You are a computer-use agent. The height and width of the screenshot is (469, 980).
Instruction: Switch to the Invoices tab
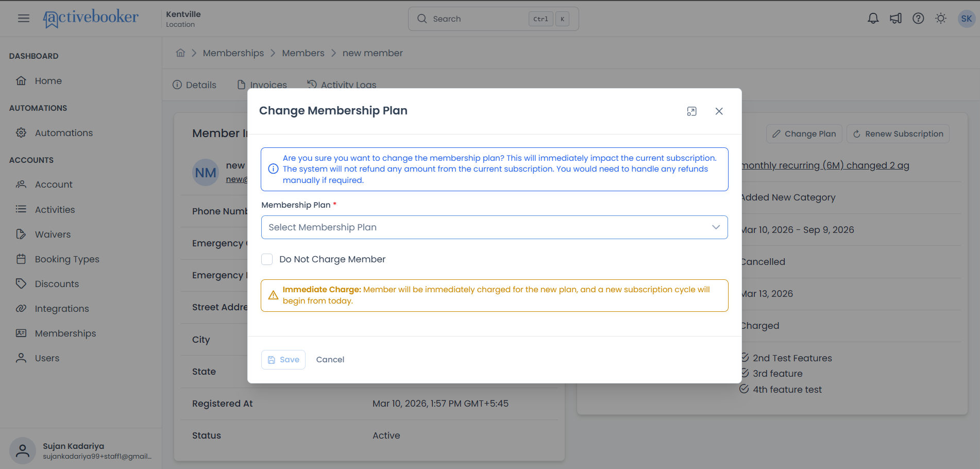click(262, 85)
